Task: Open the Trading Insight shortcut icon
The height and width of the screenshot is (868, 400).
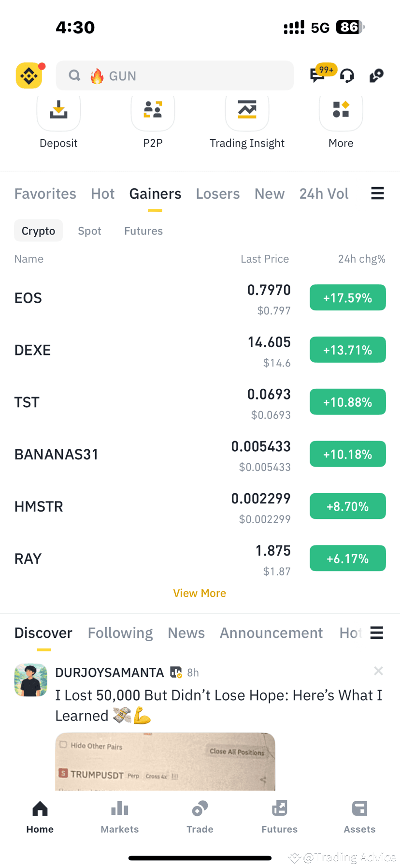Action: click(247, 111)
